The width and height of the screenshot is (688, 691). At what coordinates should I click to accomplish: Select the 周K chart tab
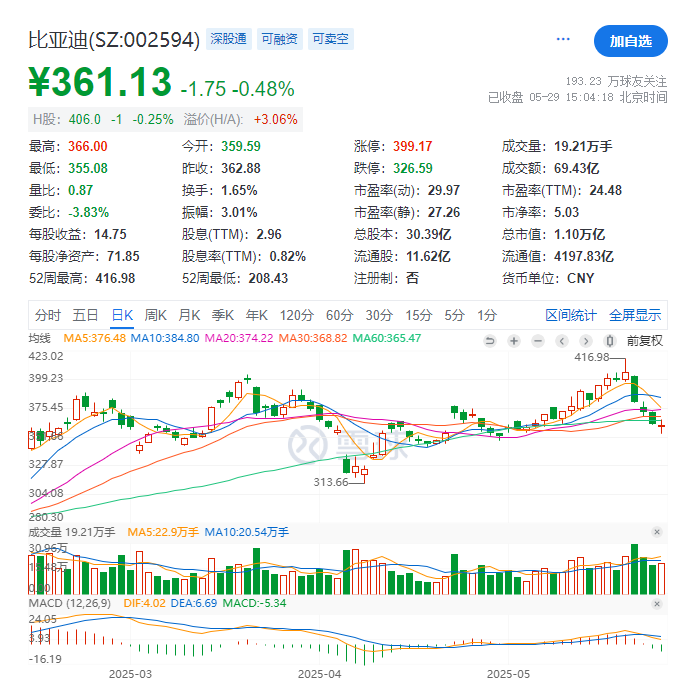click(x=156, y=315)
